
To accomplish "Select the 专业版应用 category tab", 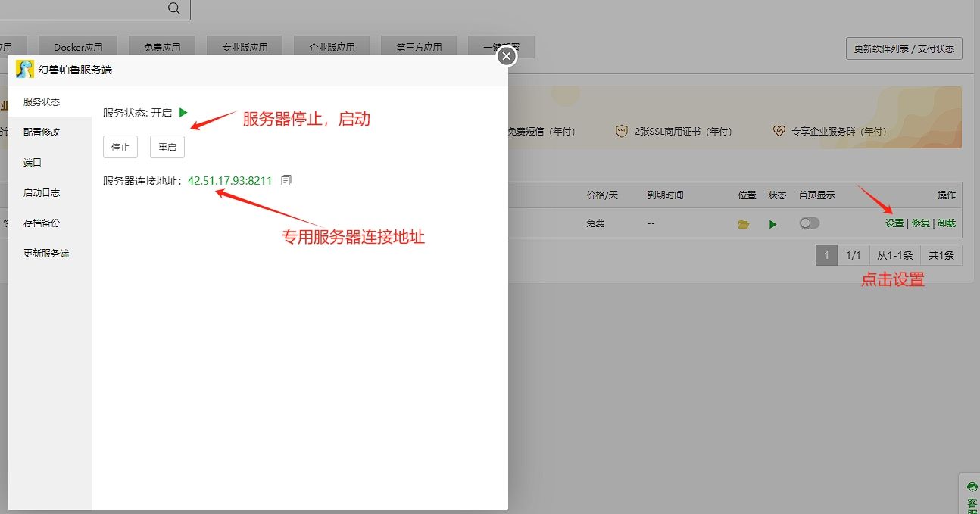I will tap(245, 47).
